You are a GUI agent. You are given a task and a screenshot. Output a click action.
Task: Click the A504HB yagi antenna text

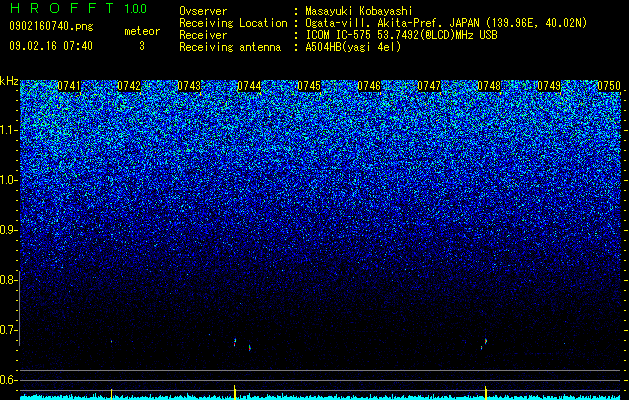pos(353,47)
